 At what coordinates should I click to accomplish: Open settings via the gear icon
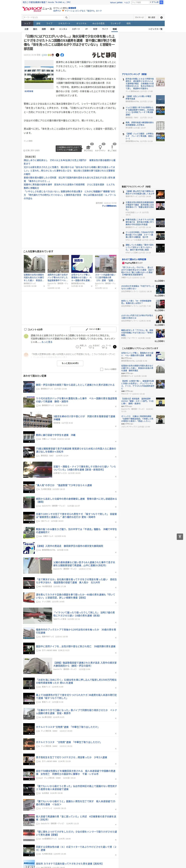(x=161, y=18)
